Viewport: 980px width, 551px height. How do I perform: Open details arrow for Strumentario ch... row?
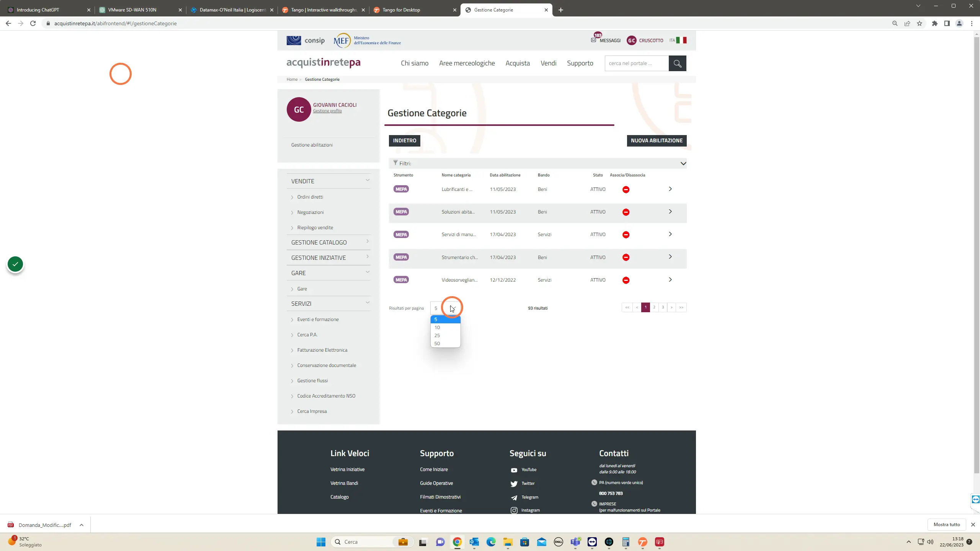click(x=670, y=257)
